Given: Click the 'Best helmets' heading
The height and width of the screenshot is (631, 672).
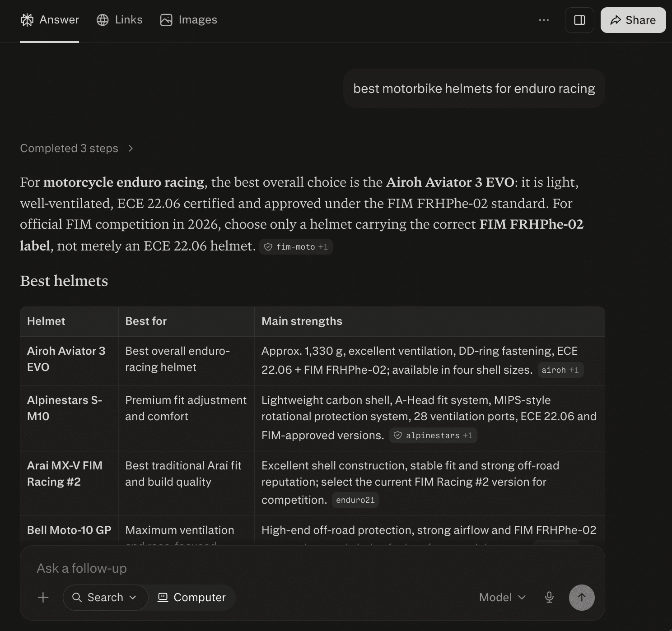Looking at the screenshot, I should click(x=64, y=281).
